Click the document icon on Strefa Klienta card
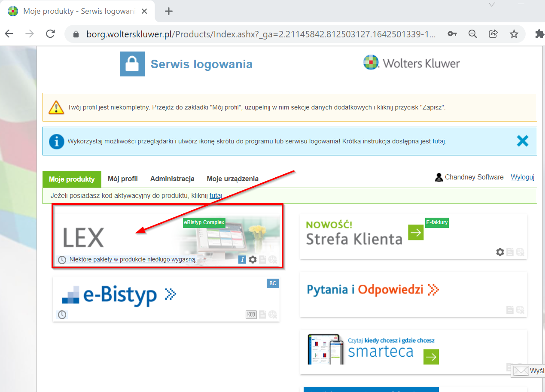 click(510, 252)
